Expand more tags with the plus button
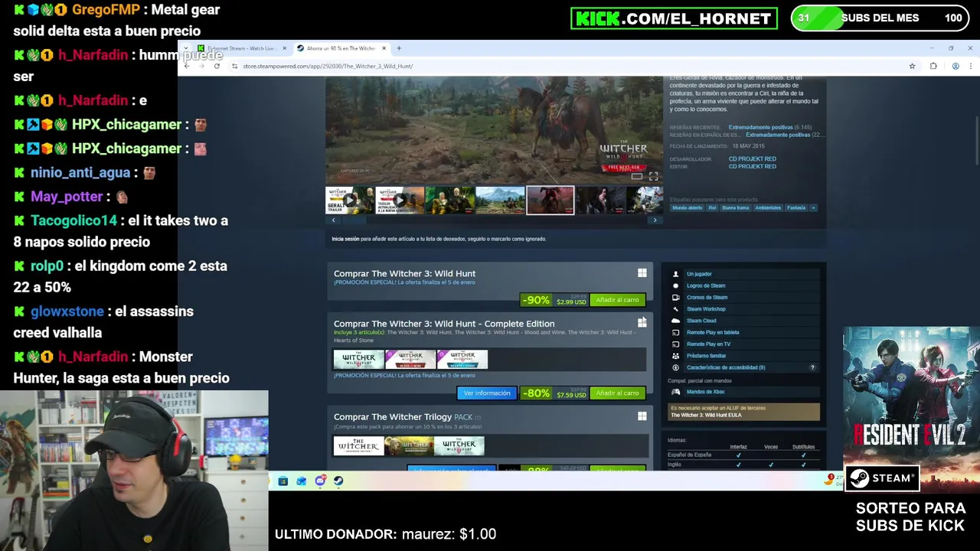 pyautogui.click(x=813, y=208)
